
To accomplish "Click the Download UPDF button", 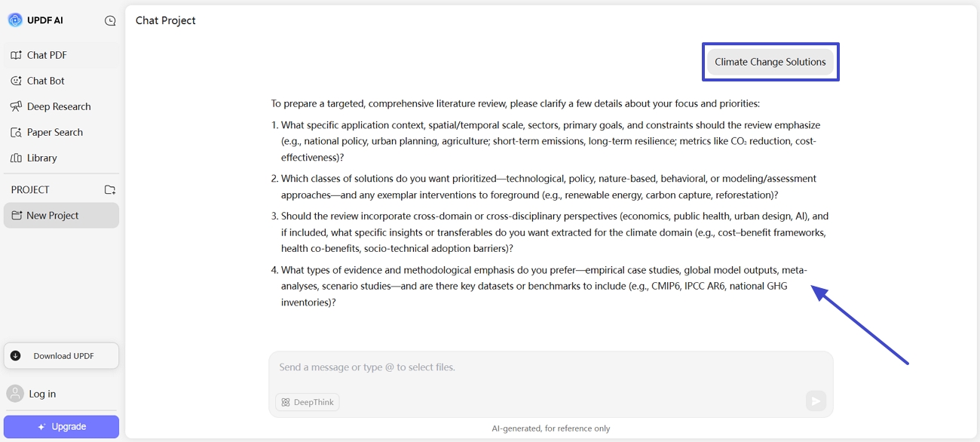I will tap(61, 356).
